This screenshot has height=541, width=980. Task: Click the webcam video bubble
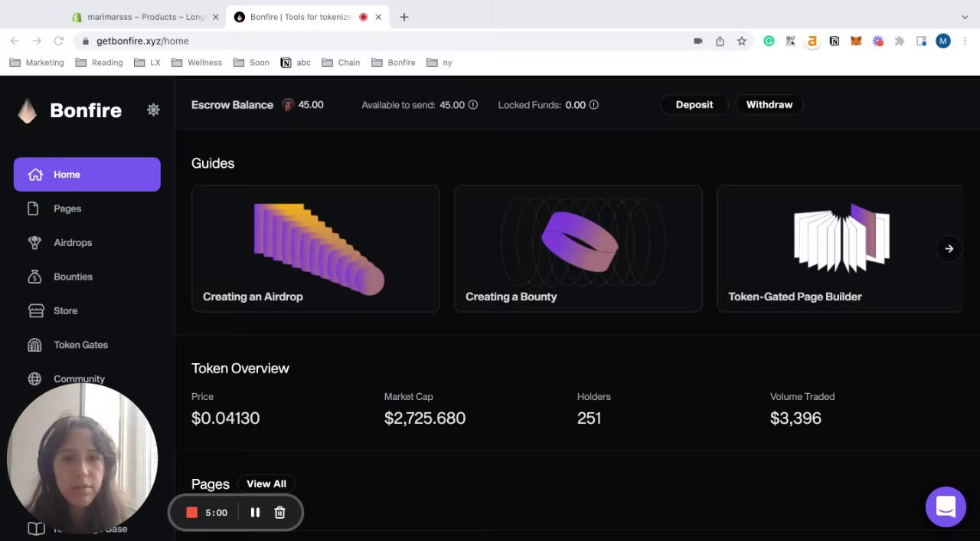point(82,459)
